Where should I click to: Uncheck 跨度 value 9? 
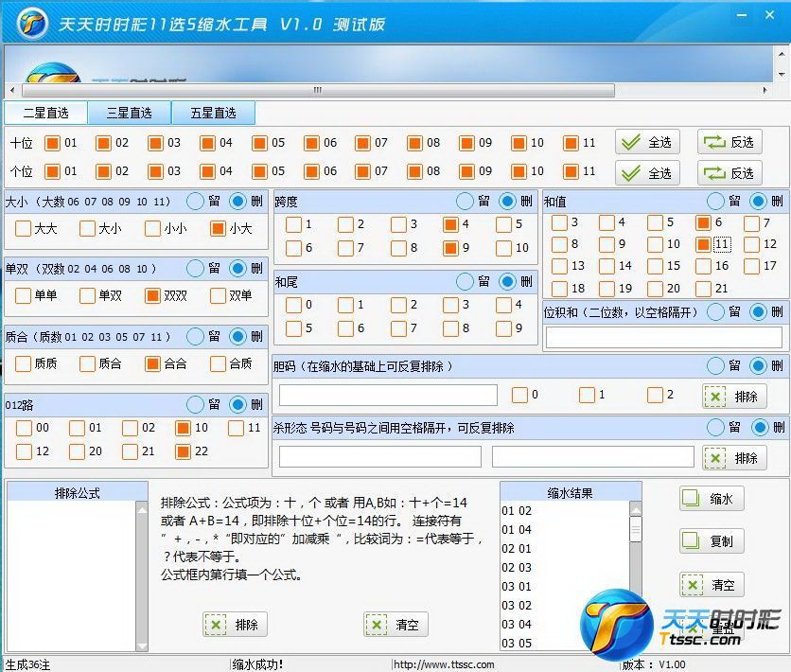(450, 248)
